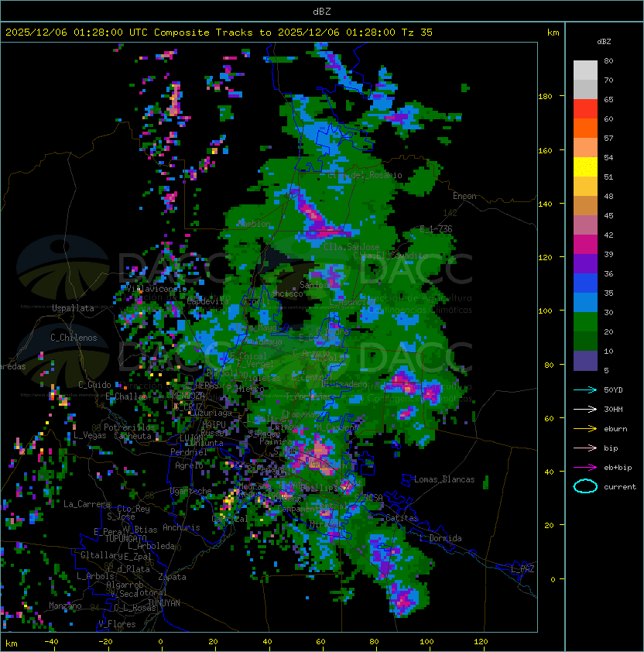Click the '30HM' legend label
Screen dimensions: 644x652
pos(613,410)
